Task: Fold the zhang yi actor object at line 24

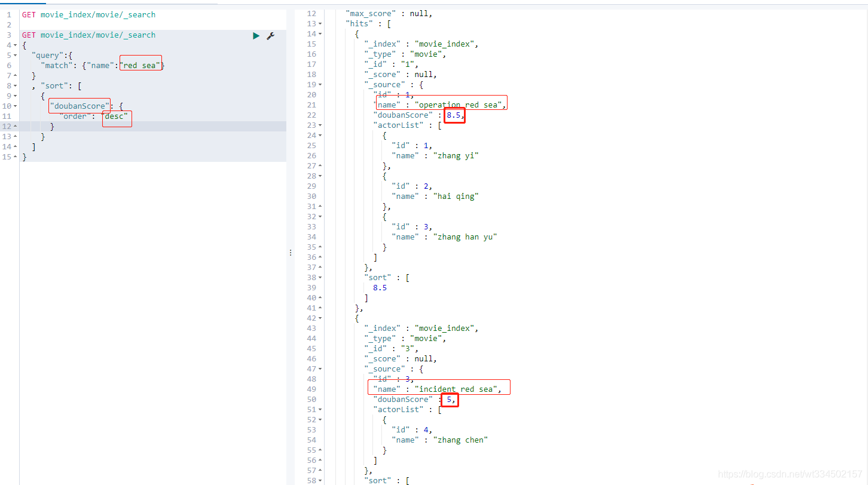Action: pyautogui.click(x=320, y=136)
